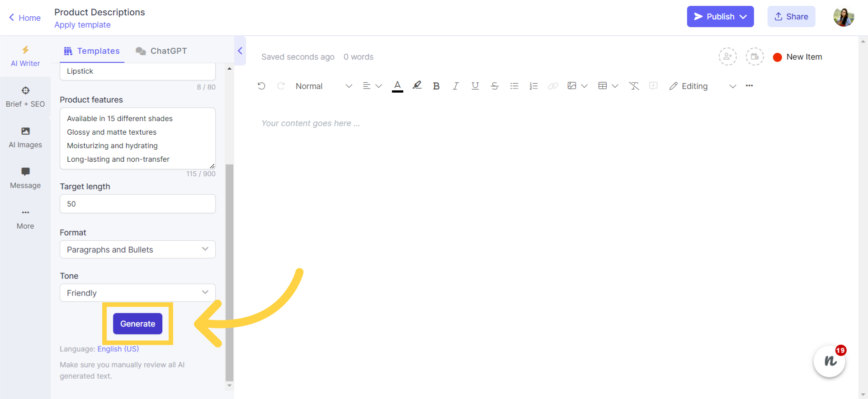Click the Publish button
The height and width of the screenshot is (399, 868).
(720, 17)
